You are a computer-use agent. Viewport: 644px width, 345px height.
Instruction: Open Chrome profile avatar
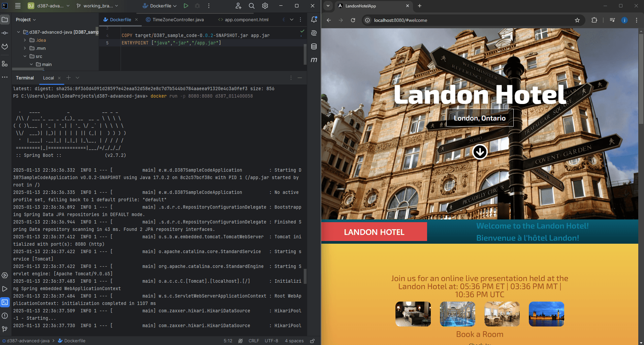(x=624, y=20)
